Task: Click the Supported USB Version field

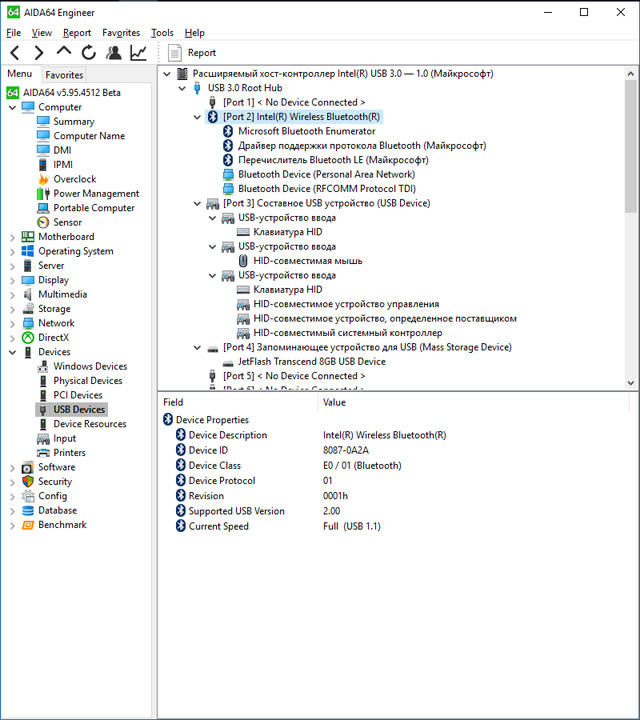Action: [x=236, y=511]
